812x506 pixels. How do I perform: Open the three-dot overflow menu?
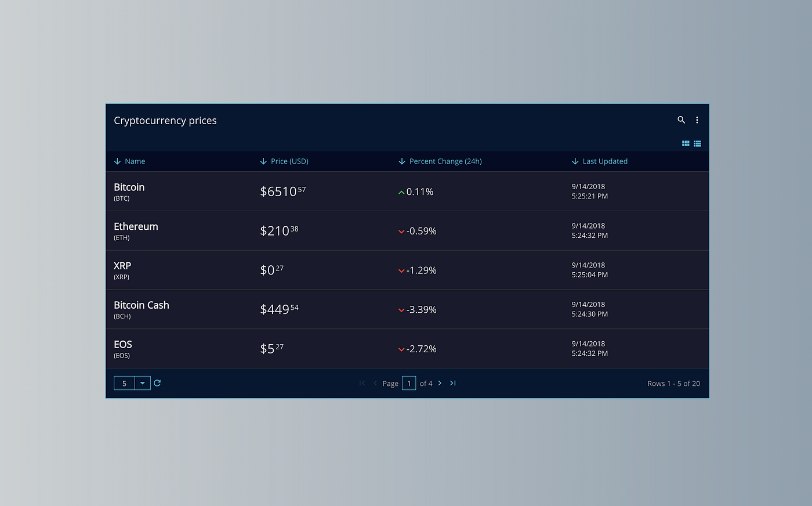(697, 120)
